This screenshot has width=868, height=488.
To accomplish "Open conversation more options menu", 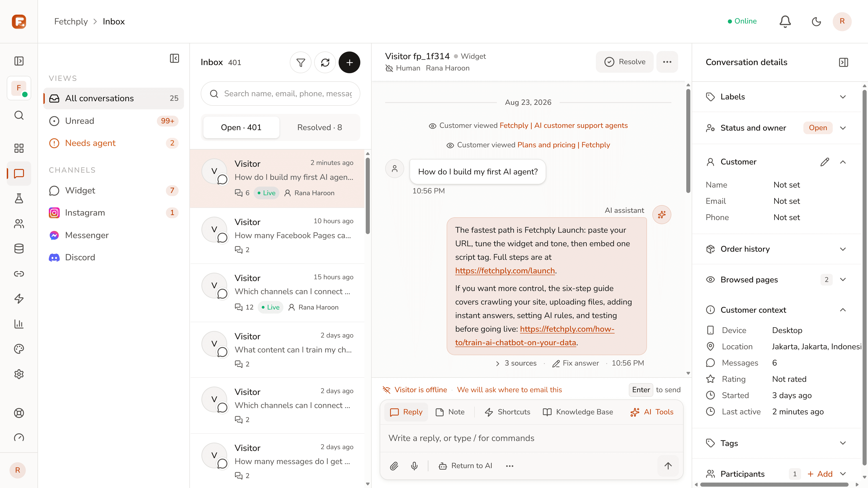I will [667, 62].
